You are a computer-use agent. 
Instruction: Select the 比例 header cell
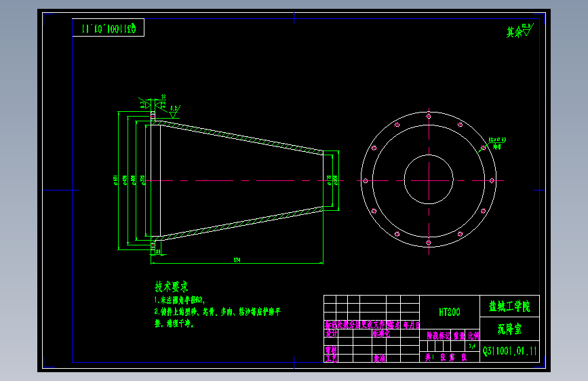coord(473,336)
